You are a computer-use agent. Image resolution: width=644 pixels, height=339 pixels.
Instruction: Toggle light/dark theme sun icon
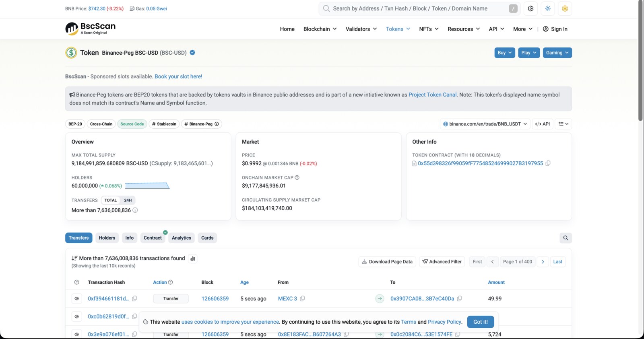pyautogui.click(x=548, y=8)
